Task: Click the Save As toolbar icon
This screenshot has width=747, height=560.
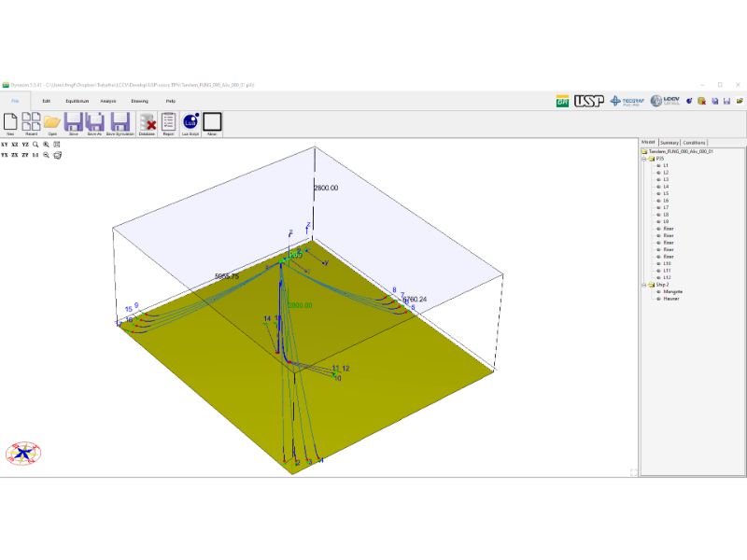Action: click(94, 122)
